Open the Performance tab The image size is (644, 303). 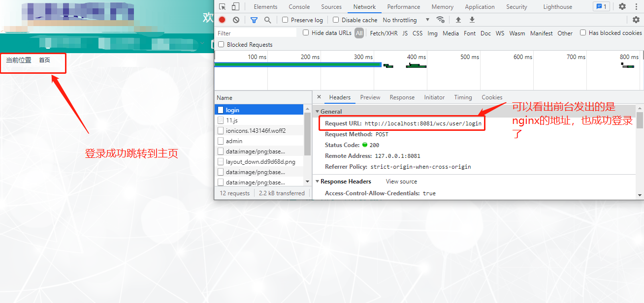tap(404, 7)
